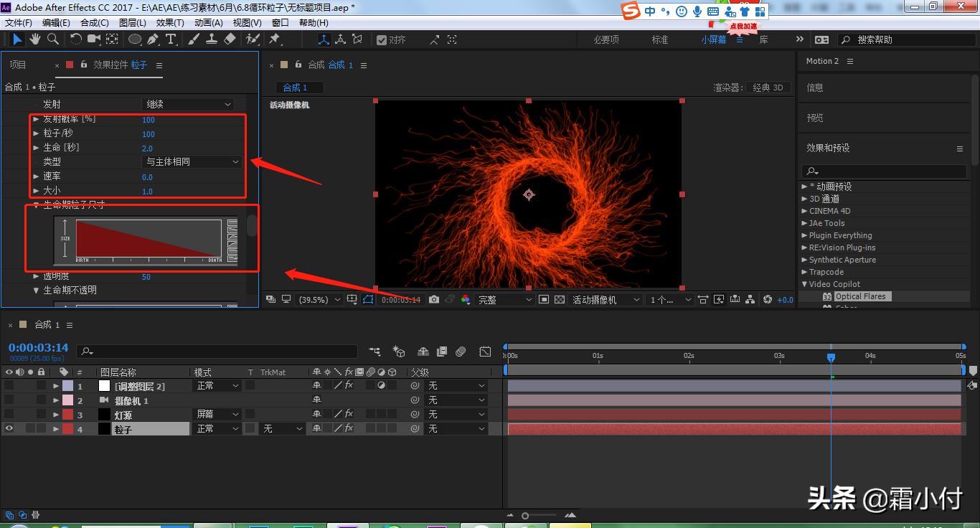Switch to the 项目 panel tab
This screenshot has width=980, height=528.
click(x=18, y=65)
